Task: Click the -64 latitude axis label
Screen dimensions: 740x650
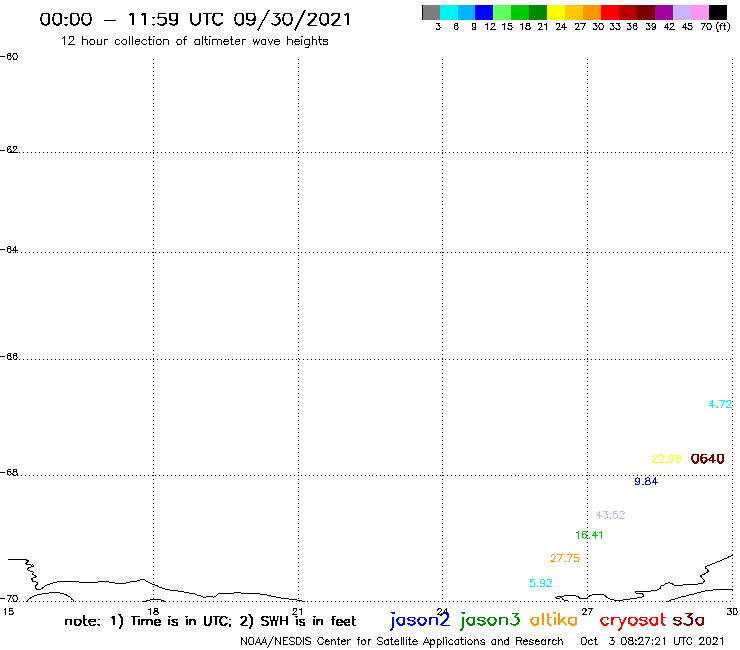Action: click(x=9, y=249)
